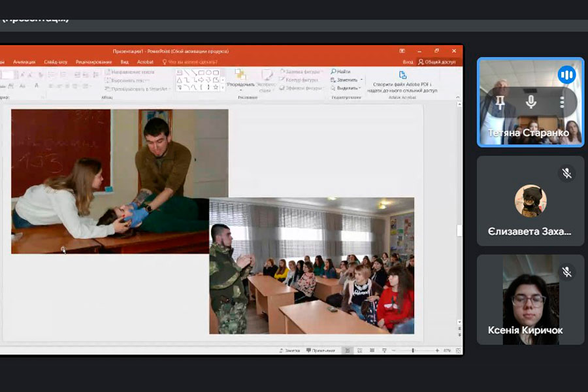Viewport: 588px width, 392px height.
Task: Open more options on Тетяна Старанко's tile
Action: (561, 102)
